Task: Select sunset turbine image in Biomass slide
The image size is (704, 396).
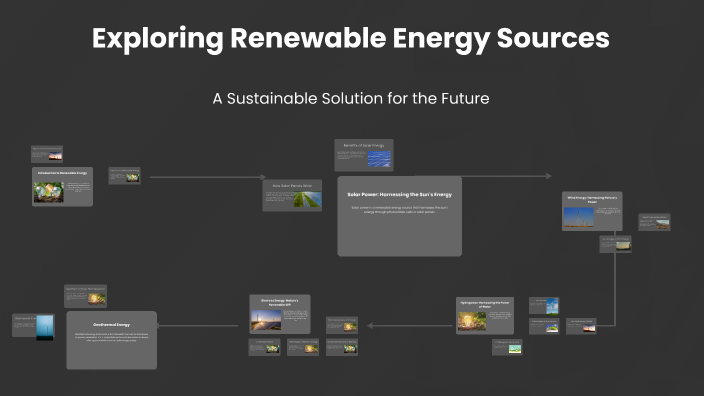Action: pos(266,320)
